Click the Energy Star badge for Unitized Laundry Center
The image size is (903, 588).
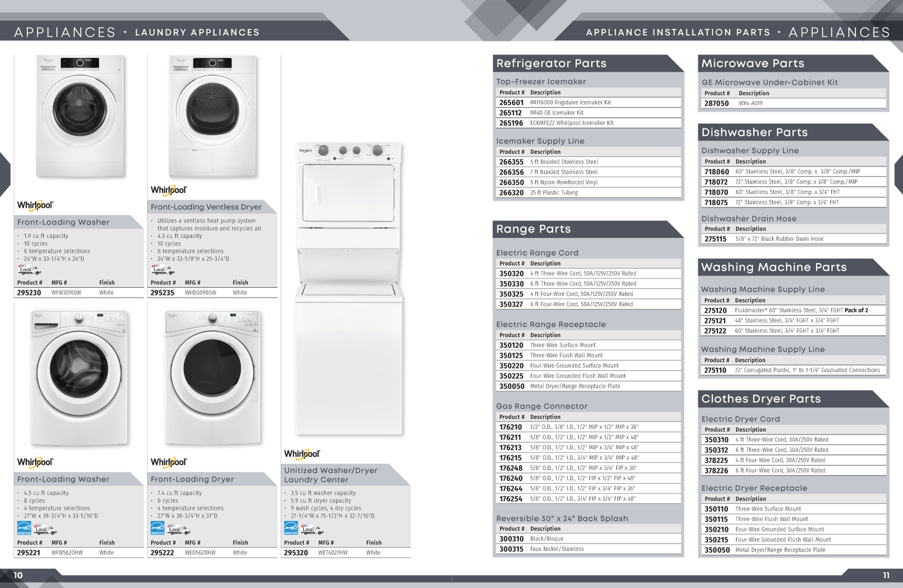pyautogui.click(x=291, y=528)
